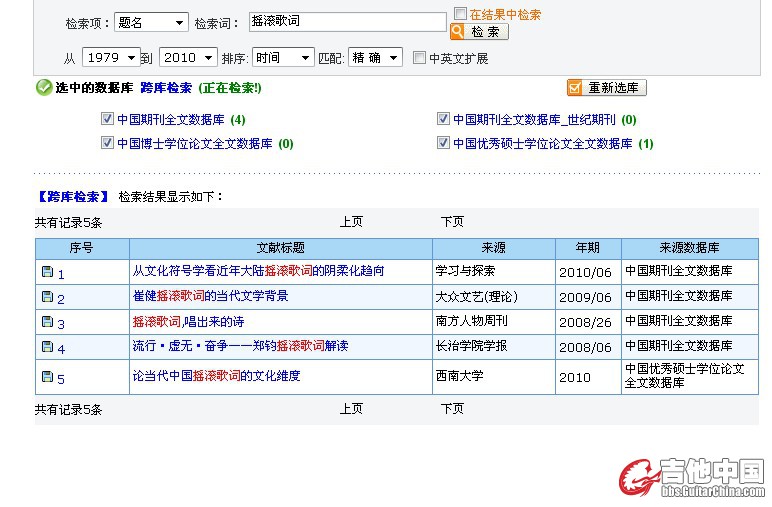Open article 流行·虚无·奋争——郑钧摇滚歌词解读
Viewport: 772px width, 507px height.
pyautogui.click(x=240, y=346)
